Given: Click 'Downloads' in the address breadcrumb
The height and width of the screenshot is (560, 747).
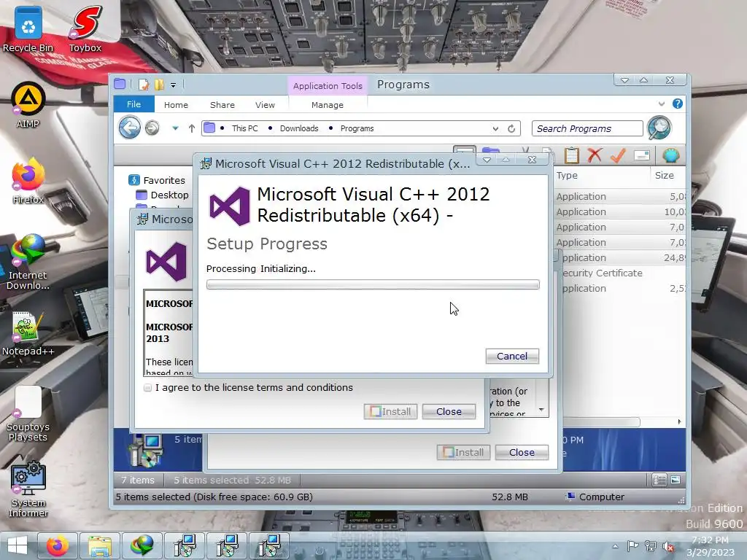Looking at the screenshot, I should pos(298,128).
